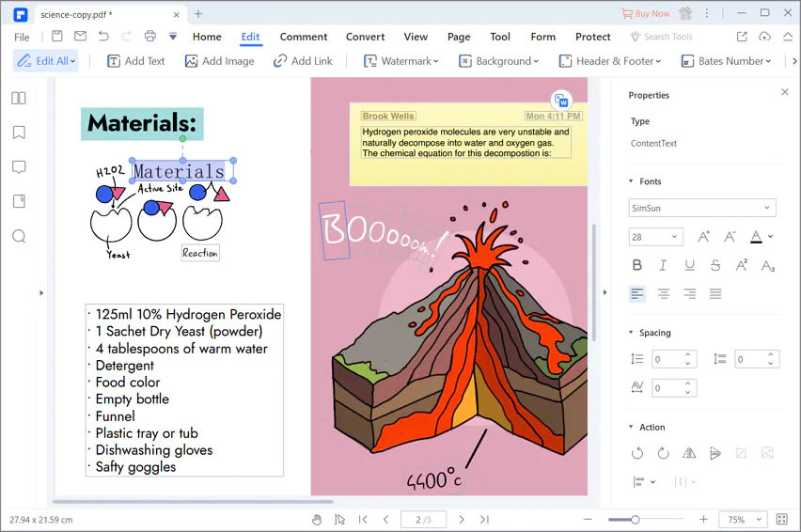Toggle subscript formatting
This screenshot has width=801, height=532.
pos(768,265)
